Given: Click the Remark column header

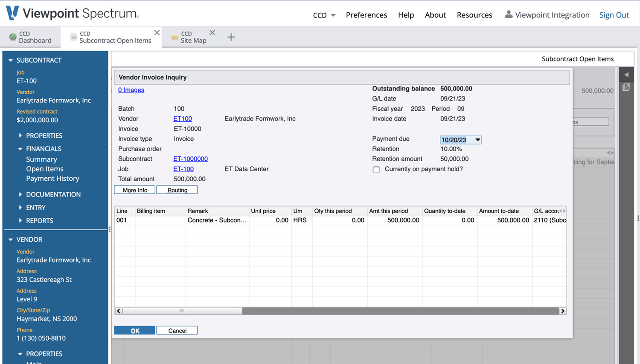Looking at the screenshot, I should pyautogui.click(x=218, y=211).
